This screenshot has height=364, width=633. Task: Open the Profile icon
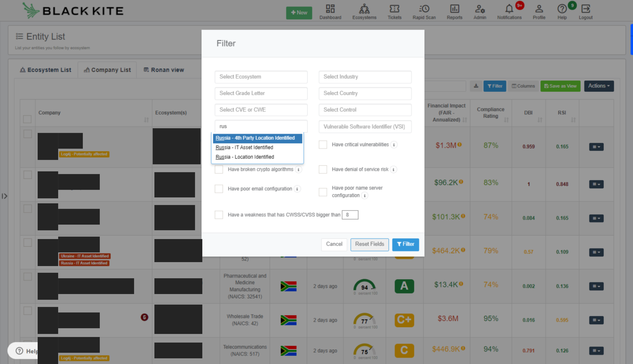tap(539, 12)
